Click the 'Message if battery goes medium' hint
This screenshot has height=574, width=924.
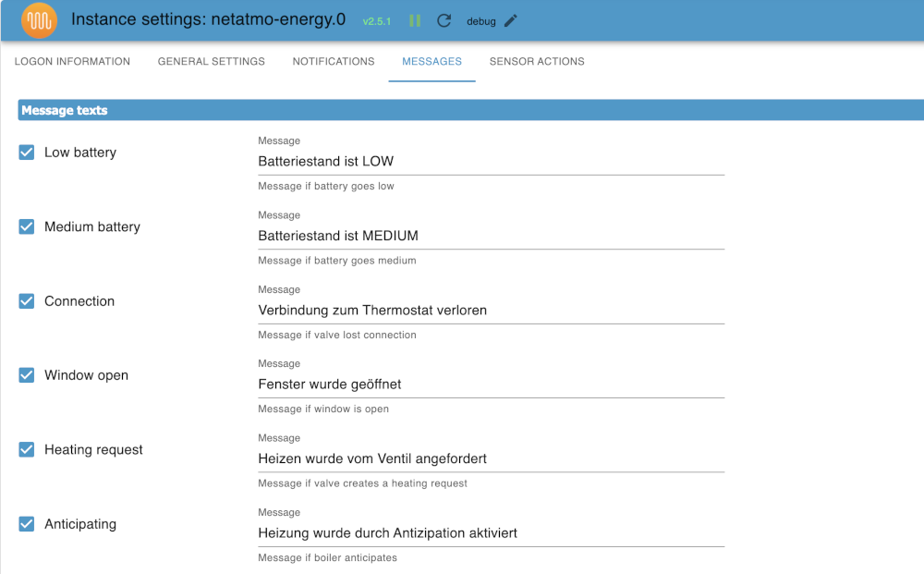(337, 261)
